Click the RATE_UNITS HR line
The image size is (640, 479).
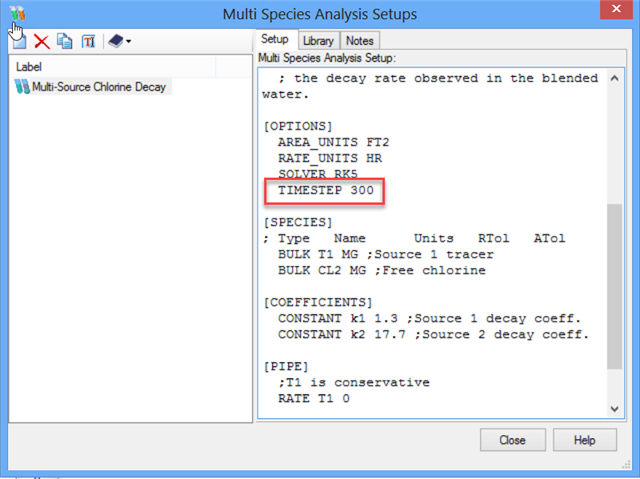click(330, 158)
